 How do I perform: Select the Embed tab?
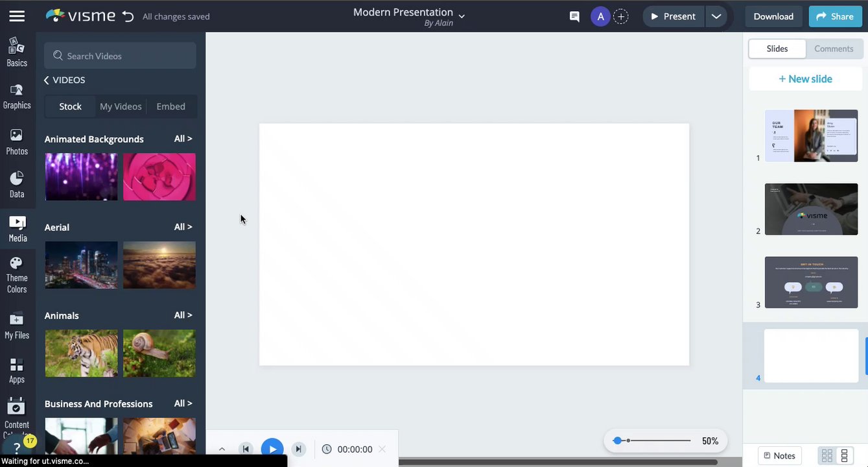point(171,106)
